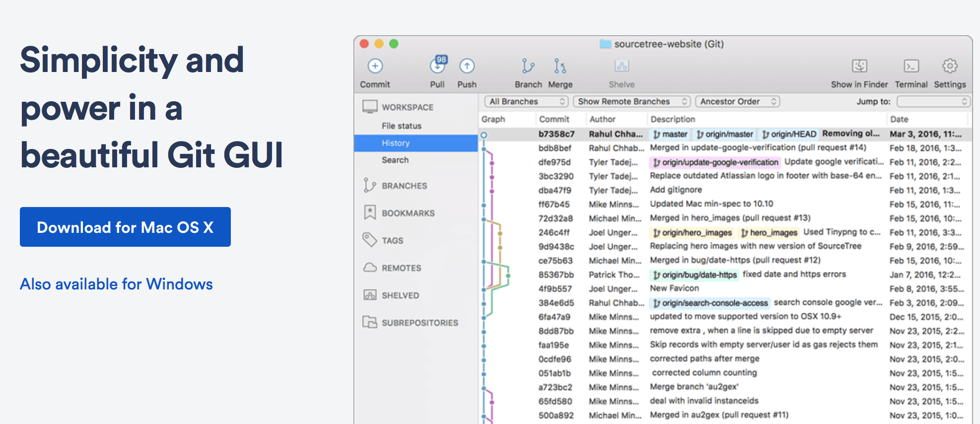Open the All Branches dropdown
Image resolution: width=980 pixels, height=424 pixels.
(526, 101)
